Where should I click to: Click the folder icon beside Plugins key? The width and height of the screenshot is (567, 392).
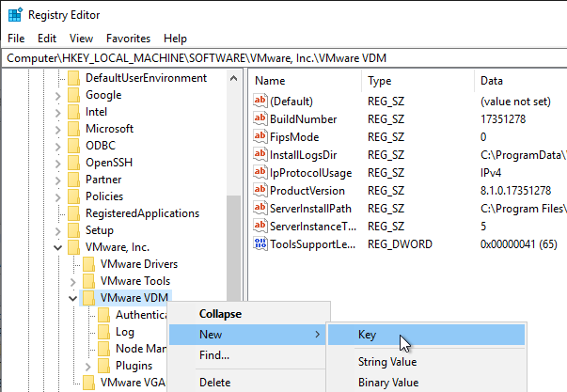pyautogui.click(x=104, y=366)
